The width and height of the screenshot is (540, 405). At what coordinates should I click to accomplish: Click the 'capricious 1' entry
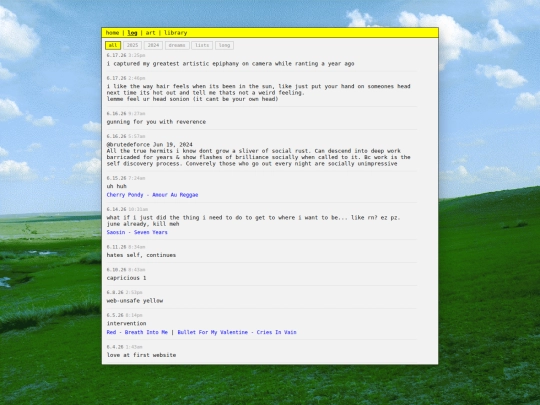(x=126, y=278)
